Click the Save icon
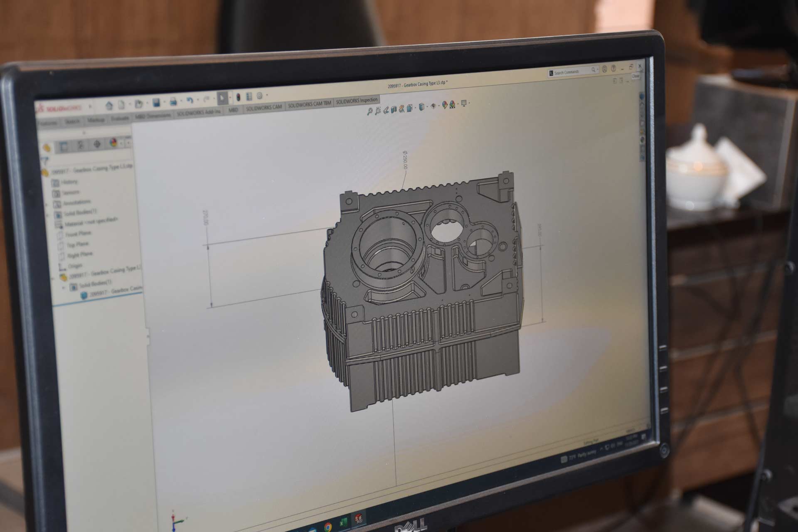798x532 pixels. tap(156, 102)
